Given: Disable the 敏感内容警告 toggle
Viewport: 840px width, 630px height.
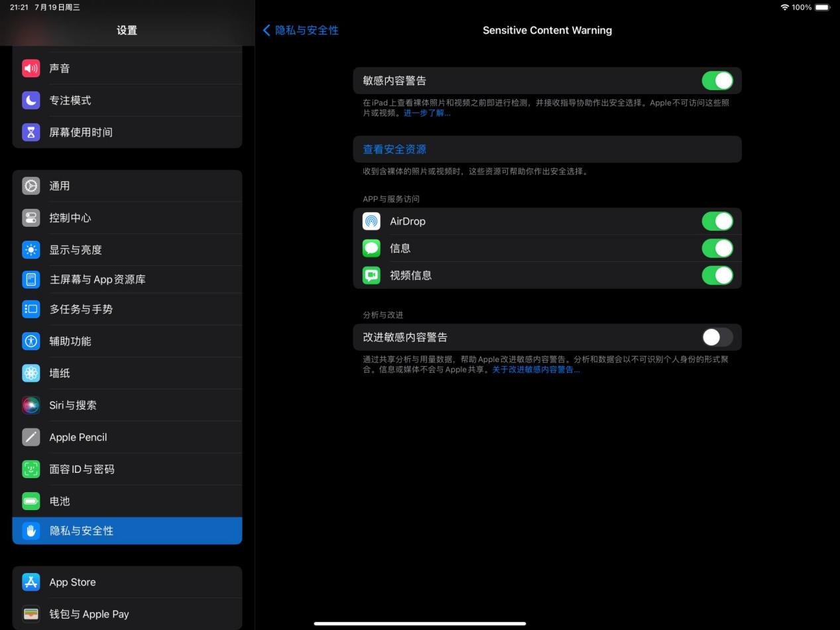Looking at the screenshot, I should 717,80.
